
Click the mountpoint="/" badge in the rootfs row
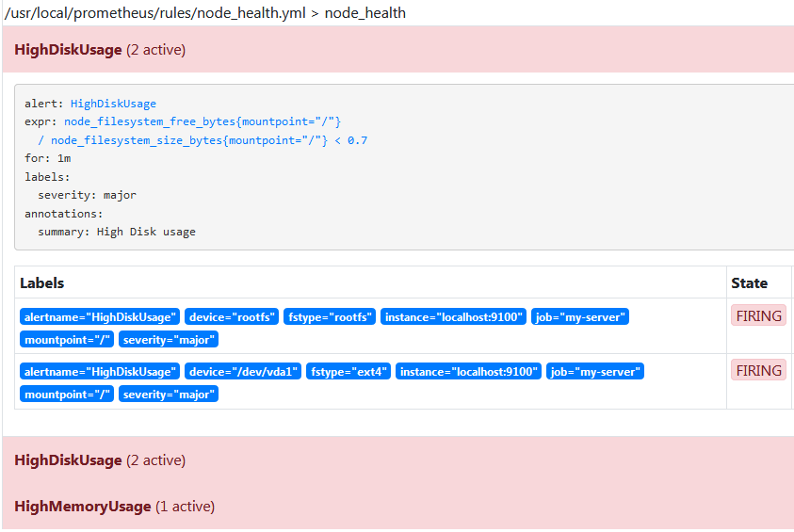[67, 340]
